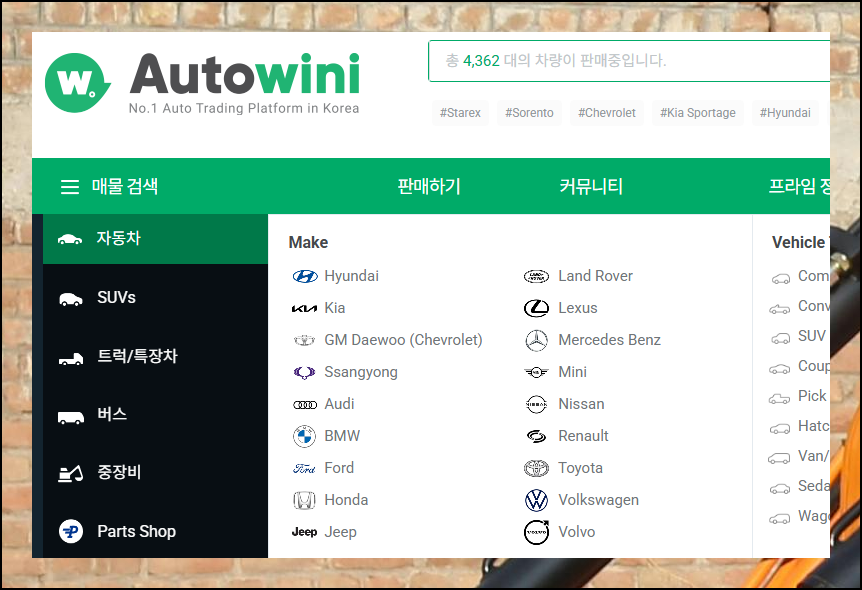Choose BMW from the Make list
Viewport: 862px width, 590px height.
coord(342,436)
